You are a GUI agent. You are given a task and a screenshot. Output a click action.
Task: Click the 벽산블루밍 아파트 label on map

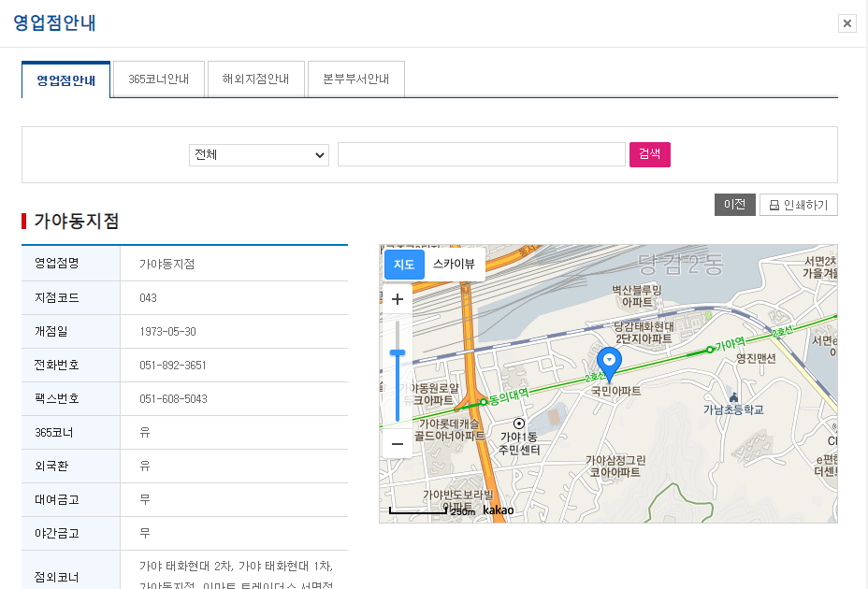pos(637,296)
